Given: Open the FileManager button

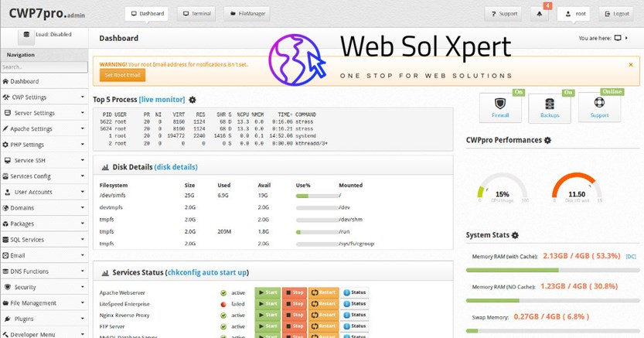Looking at the screenshot, I should pyautogui.click(x=247, y=14).
